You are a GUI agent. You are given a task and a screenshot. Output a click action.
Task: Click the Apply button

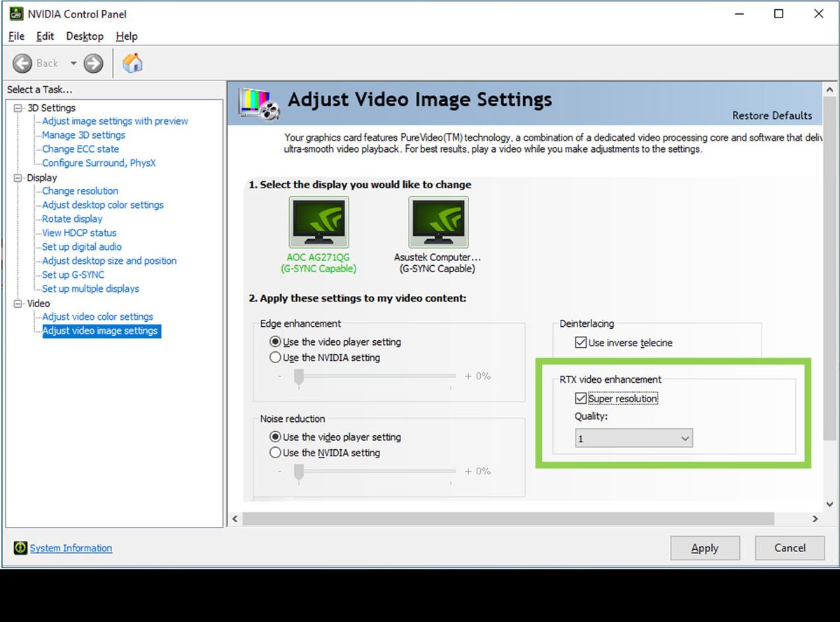(704, 548)
